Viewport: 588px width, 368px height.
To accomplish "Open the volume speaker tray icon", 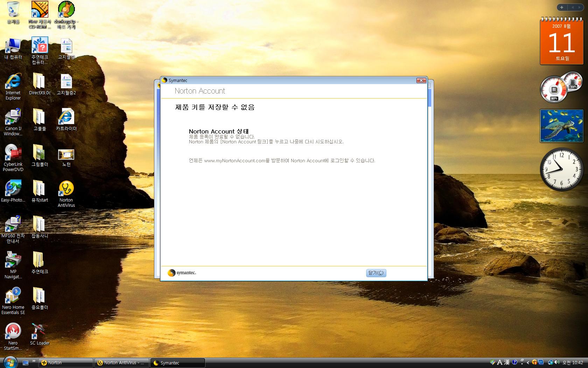I will click(x=557, y=362).
